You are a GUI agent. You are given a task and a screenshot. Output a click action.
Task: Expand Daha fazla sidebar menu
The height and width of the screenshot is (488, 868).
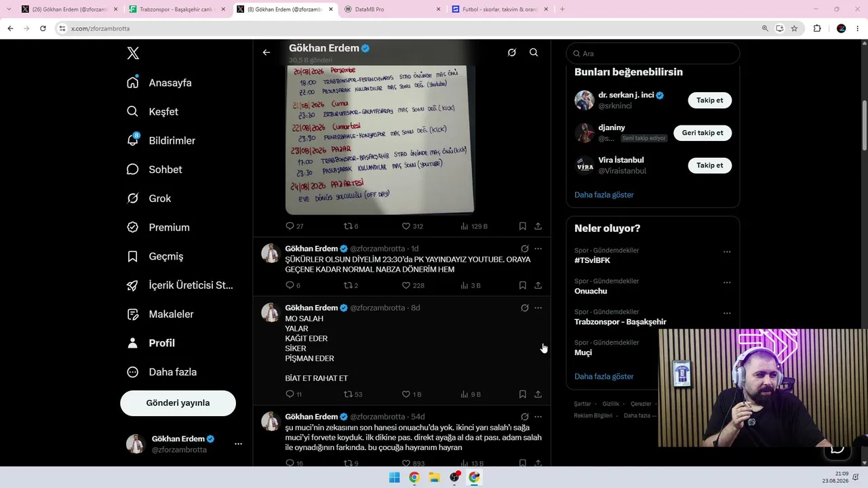click(x=161, y=372)
